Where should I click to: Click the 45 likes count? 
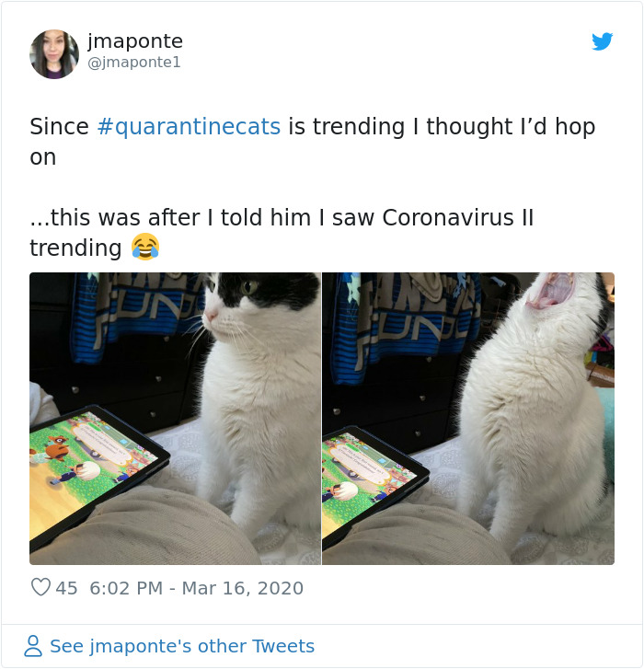point(66,588)
